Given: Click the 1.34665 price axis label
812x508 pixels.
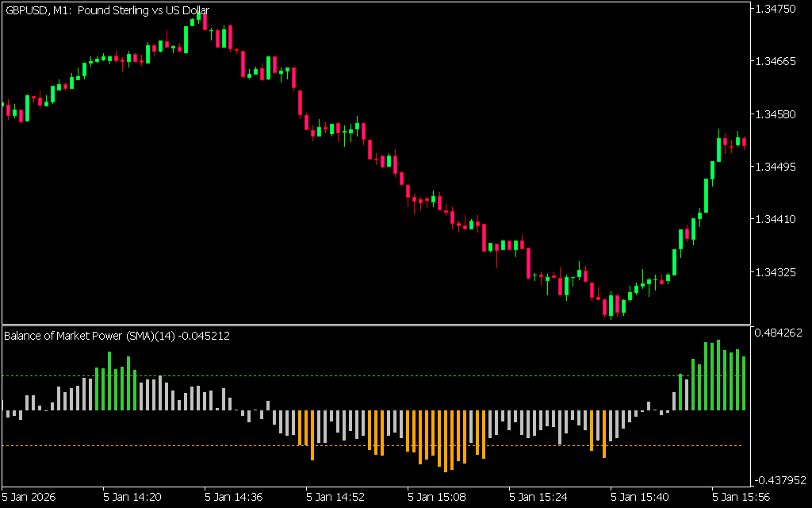Looking at the screenshot, I should [777, 61].
